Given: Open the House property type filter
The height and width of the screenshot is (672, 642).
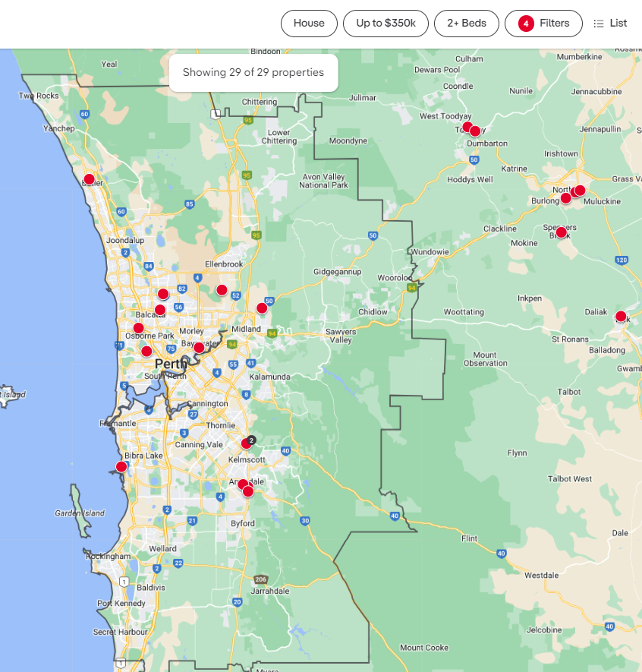Looking at the screenshot, I should coord(309,24).
